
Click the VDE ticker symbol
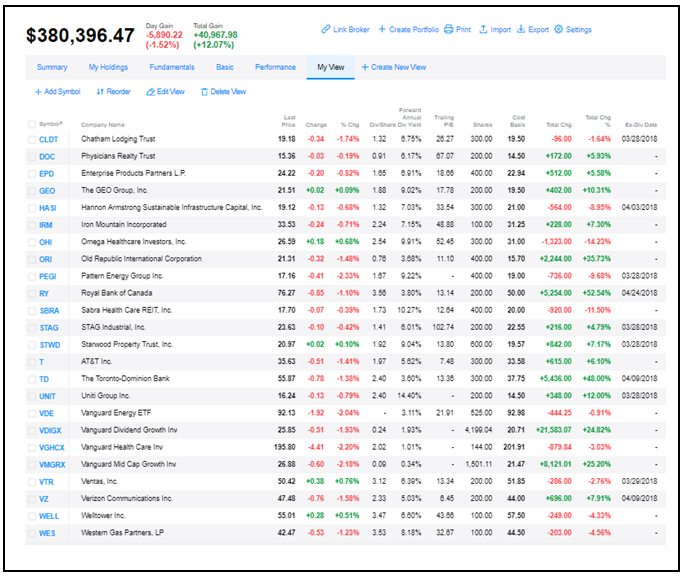(46, 413)
